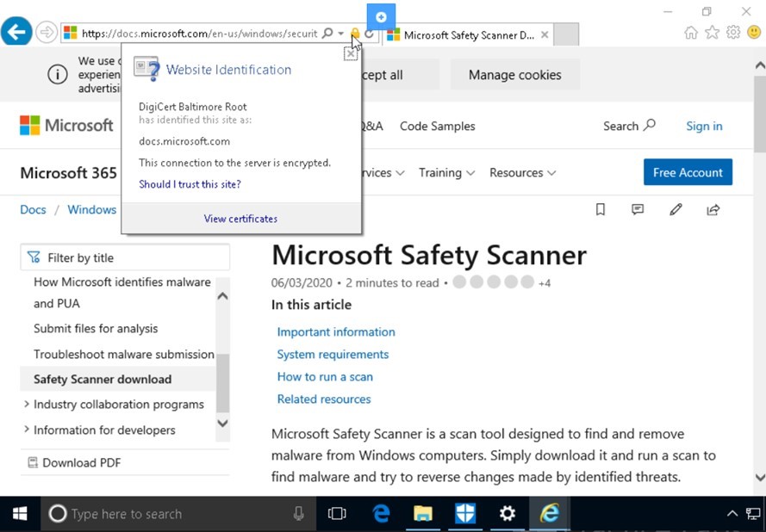Click the Microsoft logo
This screenshot has width=766, height=532.
pos(66,126)
